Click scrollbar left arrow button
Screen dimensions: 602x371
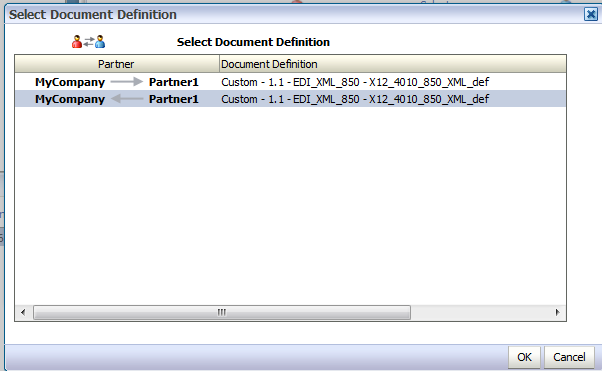point(23,312)
